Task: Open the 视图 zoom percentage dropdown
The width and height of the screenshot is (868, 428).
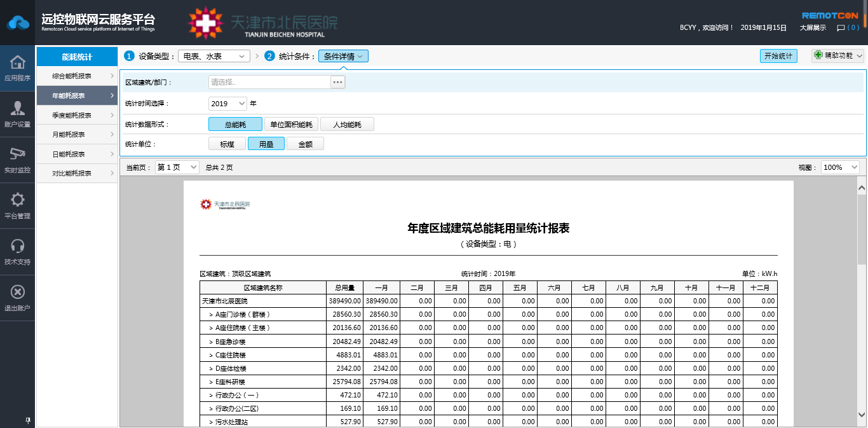Action: [840, 167]
